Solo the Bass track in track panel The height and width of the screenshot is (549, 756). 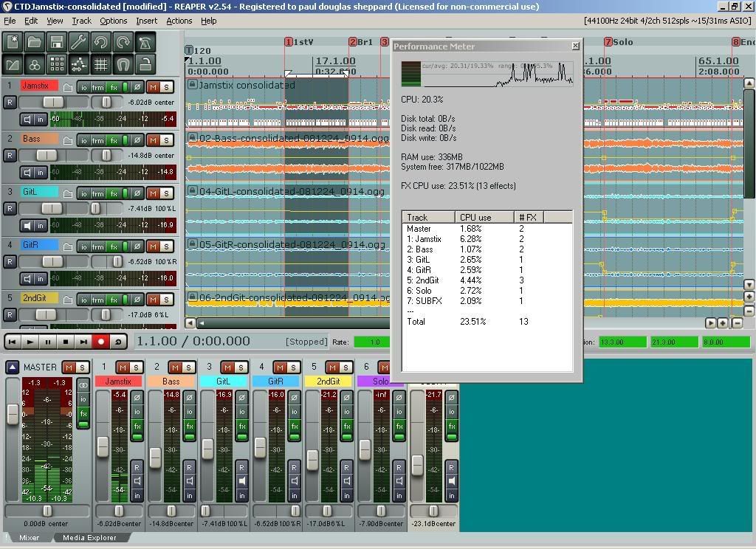(167, 140)
